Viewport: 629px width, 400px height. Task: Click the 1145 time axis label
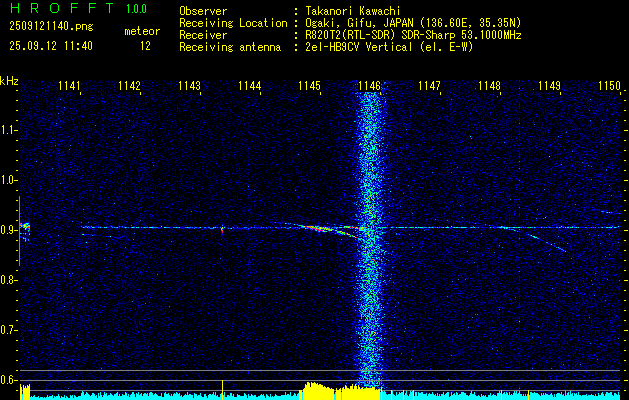pyautogui.click(x=310, y=85)
